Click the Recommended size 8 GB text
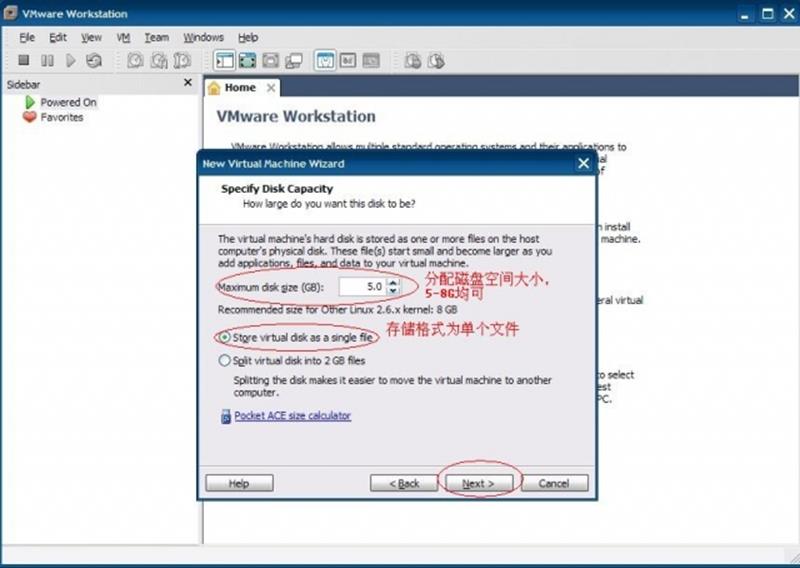This screenshot has width=800, height=568. point(337,310)
